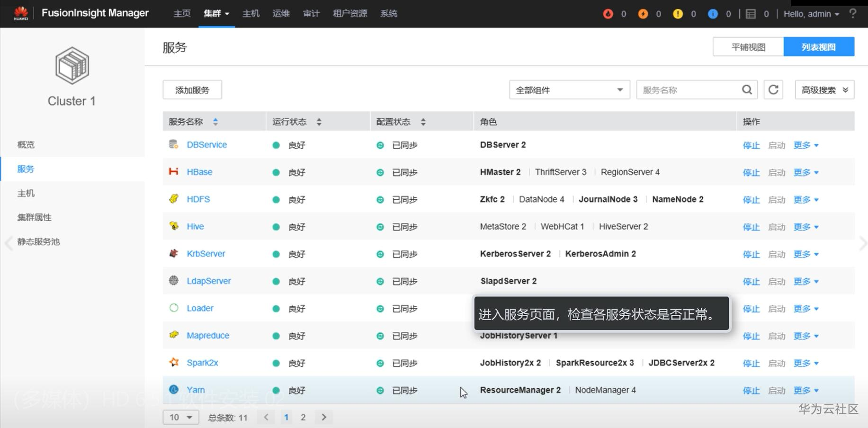Click the HDFS service icon
Screen dimensions: 868x428
pos(174,198)
